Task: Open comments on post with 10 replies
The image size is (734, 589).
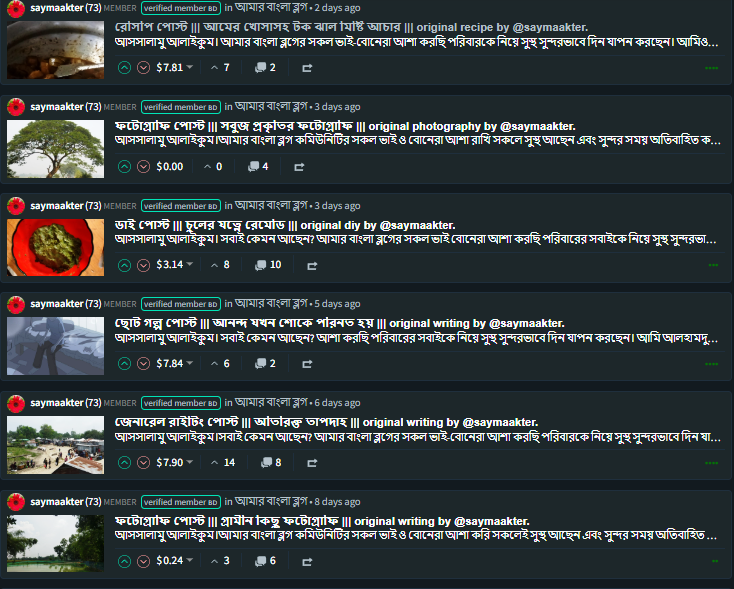Action: point(268,265)
